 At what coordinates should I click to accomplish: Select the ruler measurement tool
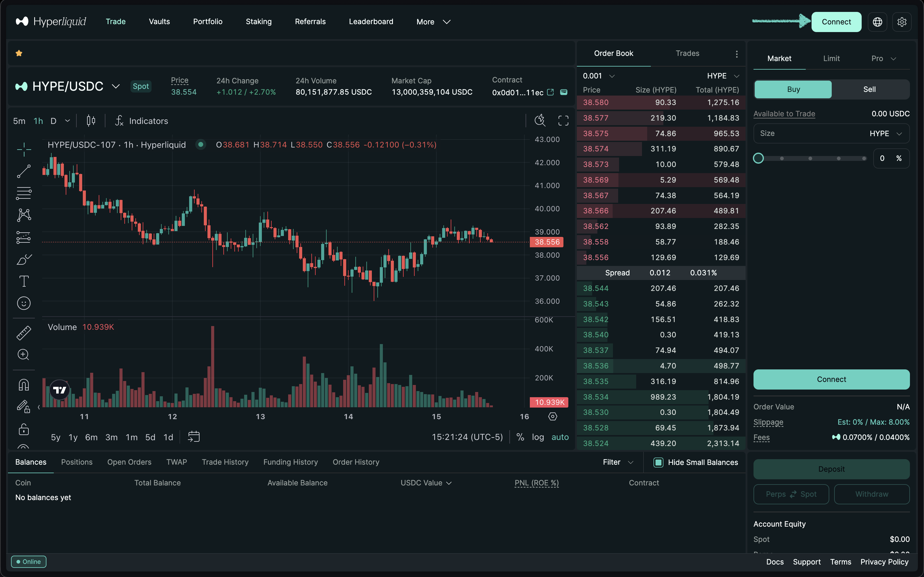24,332
